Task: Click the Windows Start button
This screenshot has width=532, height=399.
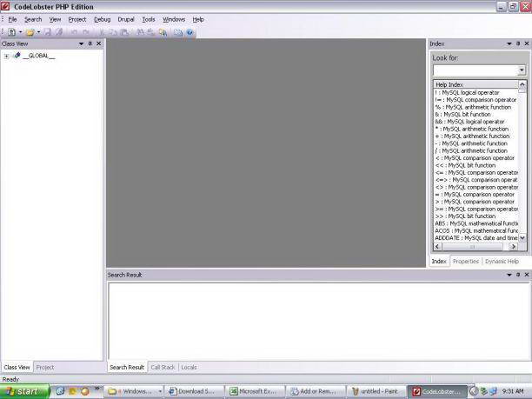Action: point(24,391)
